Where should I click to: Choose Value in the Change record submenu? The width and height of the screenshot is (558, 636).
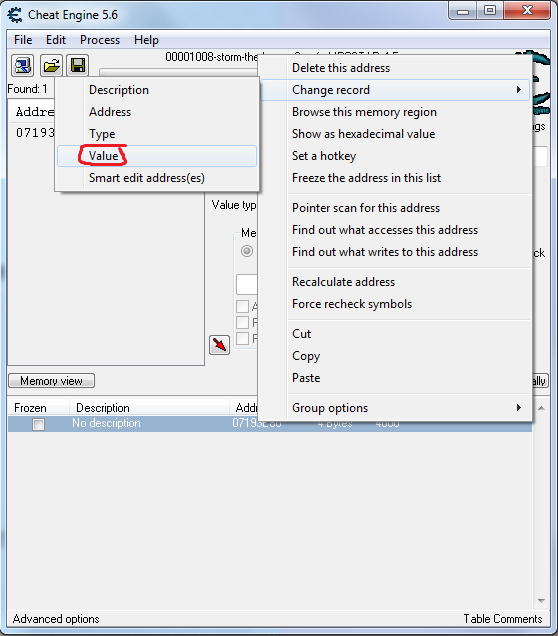[x=157, y=156]
